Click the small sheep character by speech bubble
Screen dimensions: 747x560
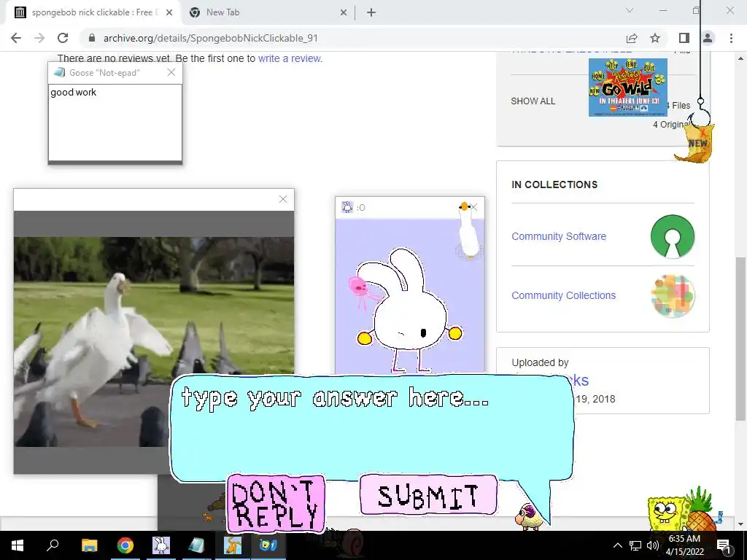pyautogui.click(x=529, y=517)
